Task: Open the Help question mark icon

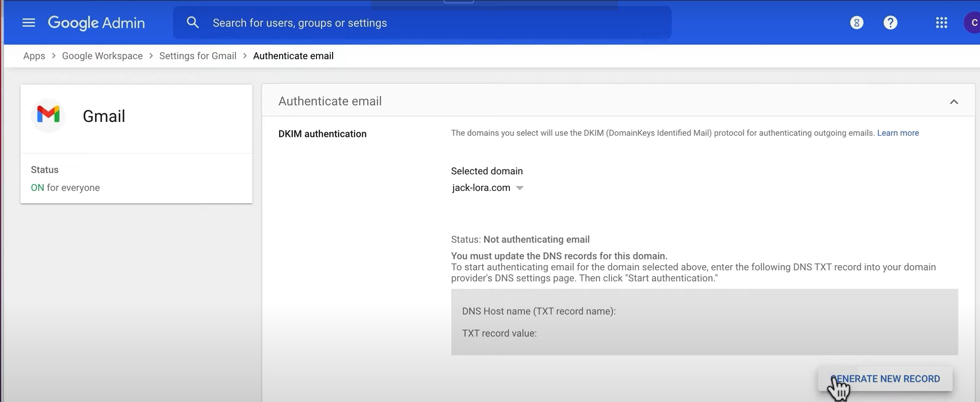Action: click(890, 23)
